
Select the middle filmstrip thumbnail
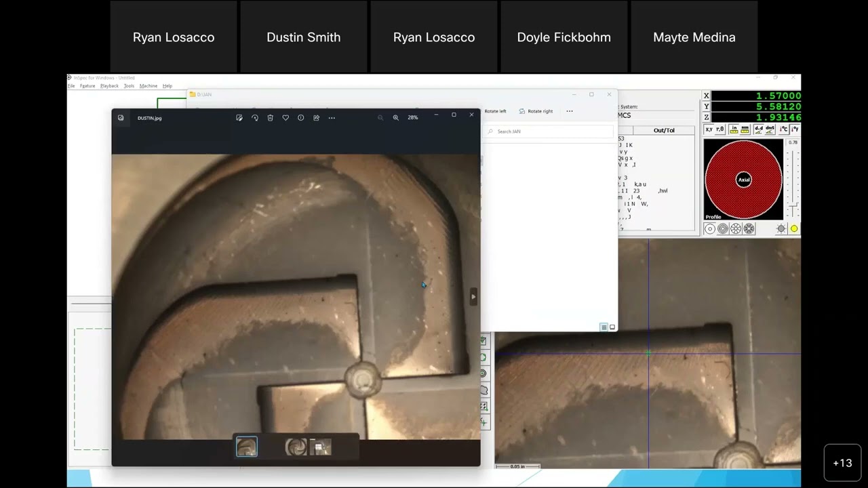click(x=296, y=447)
